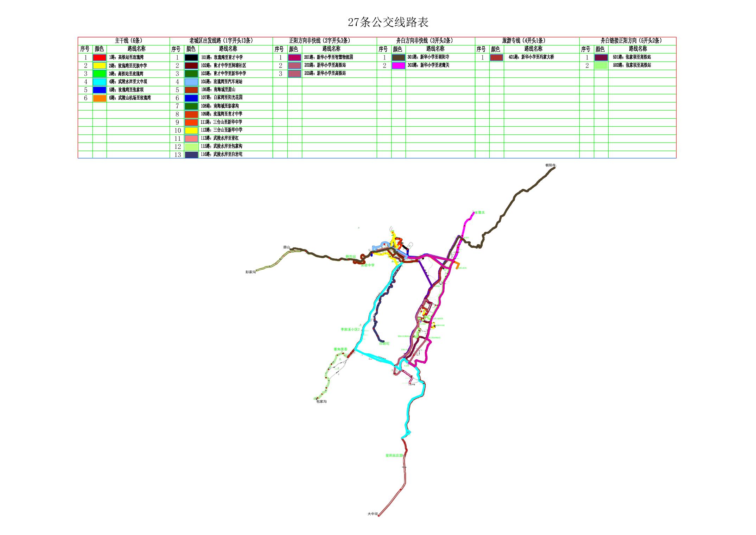Select the 老城区出发线路 section header
This screenshot has height=535, width=756.
pos(221,41)
